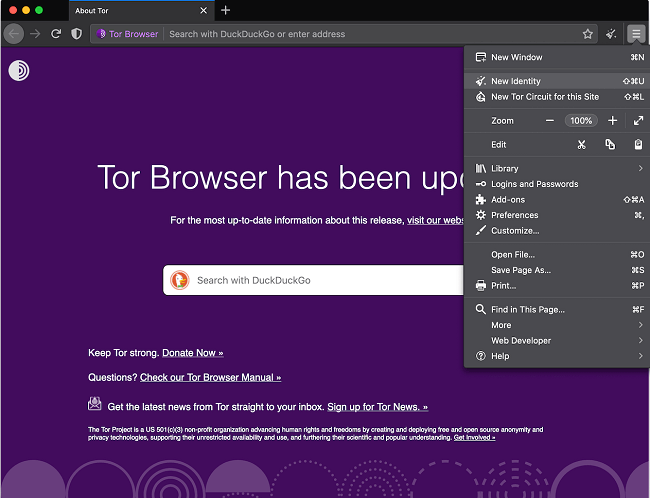Click the visit our website link
The height and width of the screenshot is (498, 650).
tap(435, 220)
